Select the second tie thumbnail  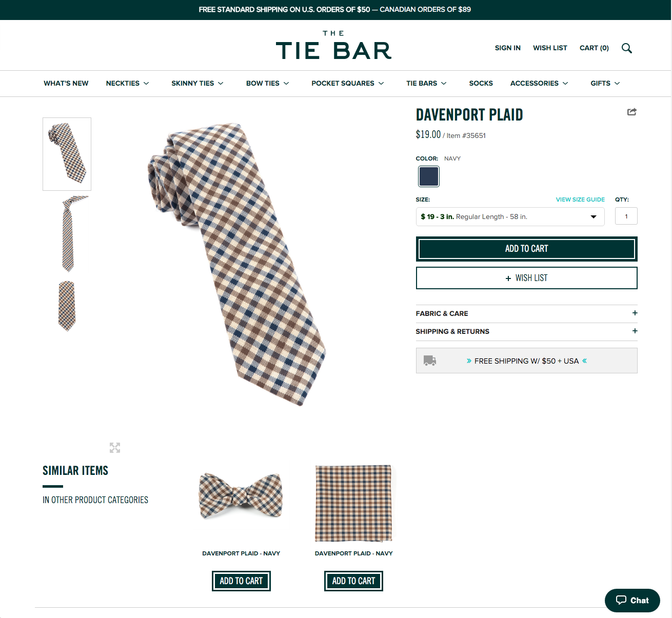click(x=67, y=233)
